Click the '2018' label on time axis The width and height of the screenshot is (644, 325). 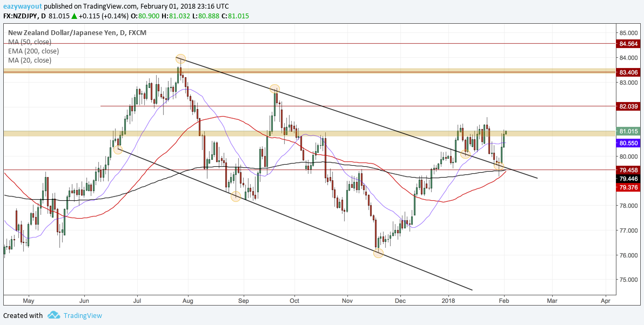pos(448,301)
